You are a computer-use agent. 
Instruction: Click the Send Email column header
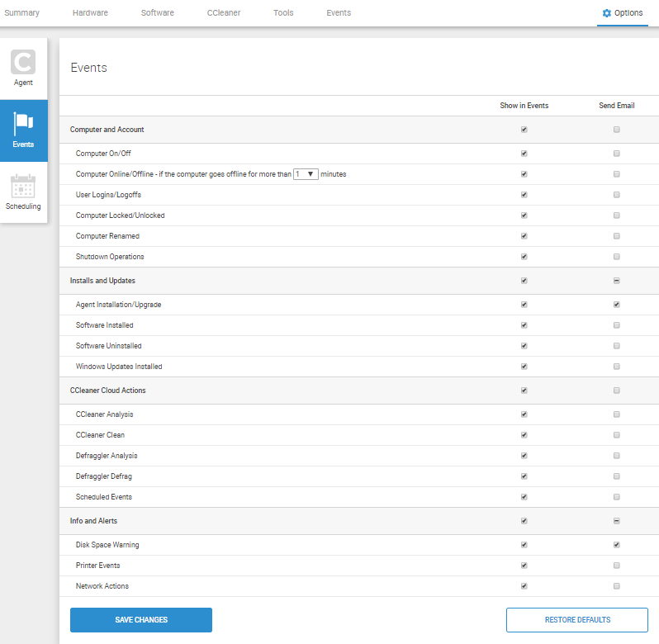pyautogui.click(x=617, y=106)
